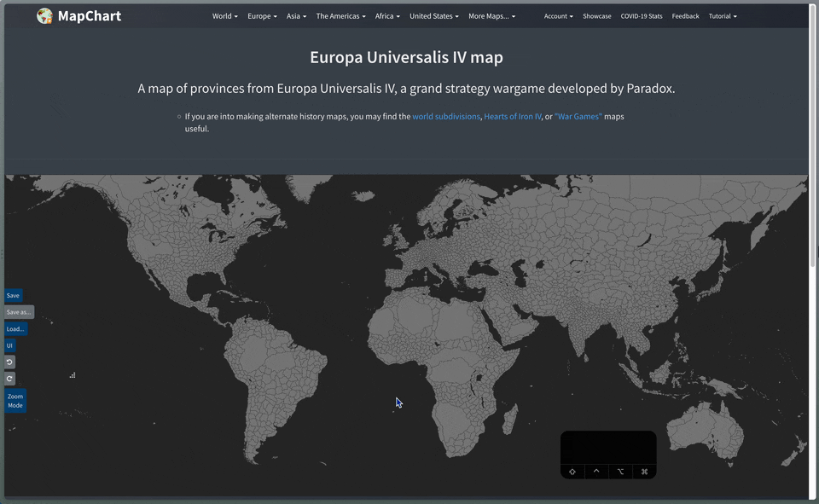Screen dimensions: 819x504
Task: Open the Feedback page
Action: [685, 16]
